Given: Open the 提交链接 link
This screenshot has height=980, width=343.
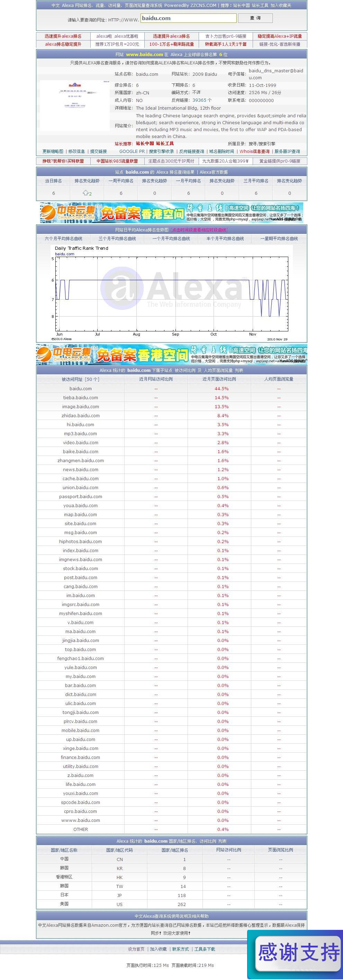Looking at the screenshot, I should point(98,152).
